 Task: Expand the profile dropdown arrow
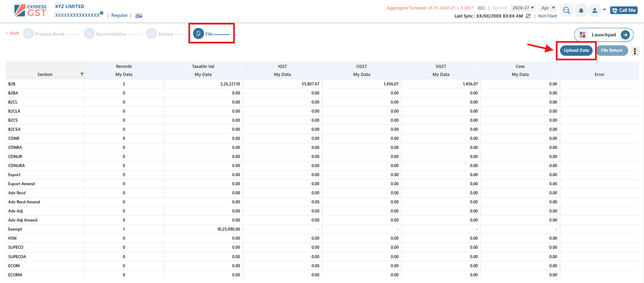point(604,10)
